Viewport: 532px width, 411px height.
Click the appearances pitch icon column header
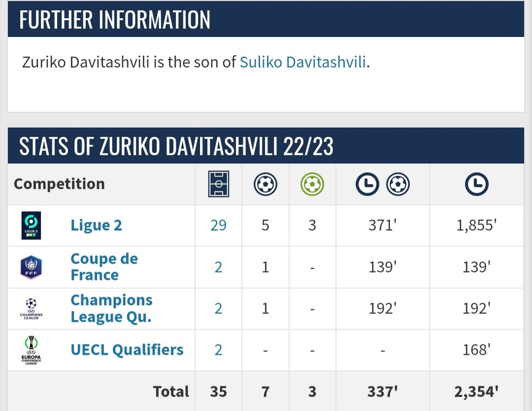pos(218,184)
